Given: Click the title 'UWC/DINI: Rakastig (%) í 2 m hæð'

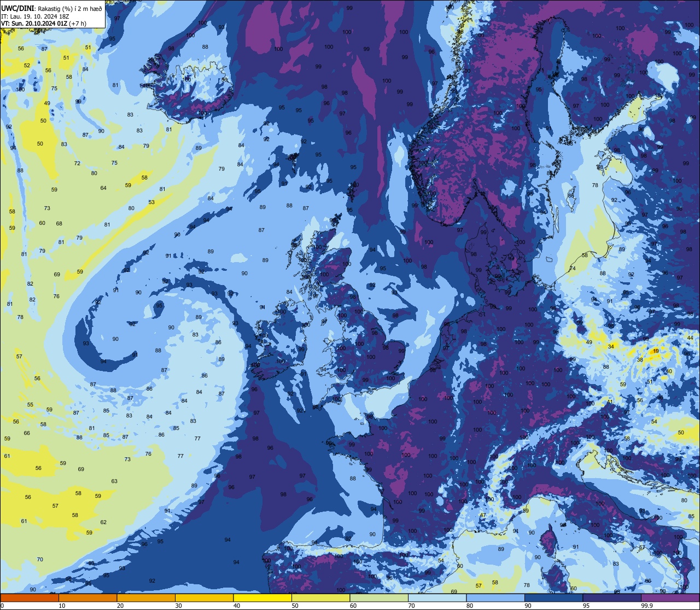Looking at the screenshot, I should coord(51,9).
